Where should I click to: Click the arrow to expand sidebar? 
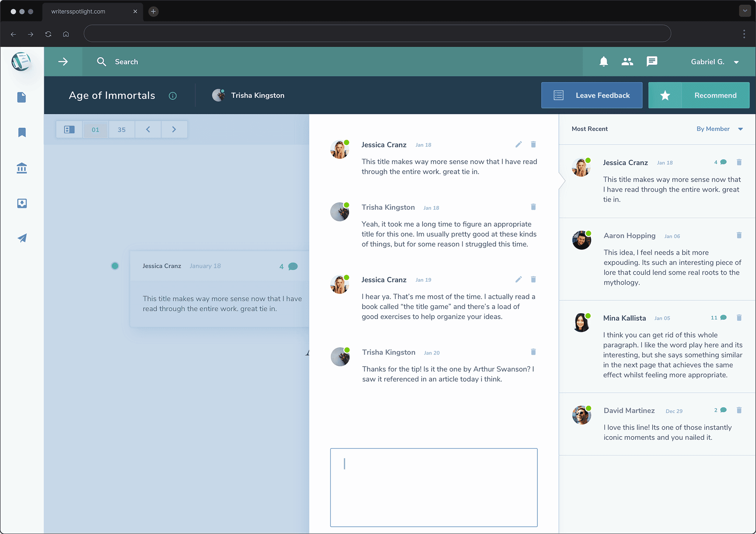point(63,62)
